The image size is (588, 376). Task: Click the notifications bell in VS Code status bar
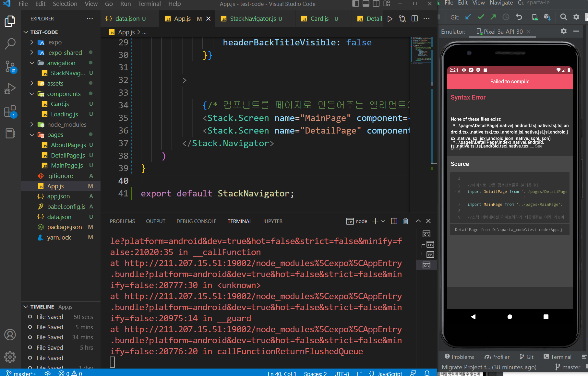tap(427, 373)
